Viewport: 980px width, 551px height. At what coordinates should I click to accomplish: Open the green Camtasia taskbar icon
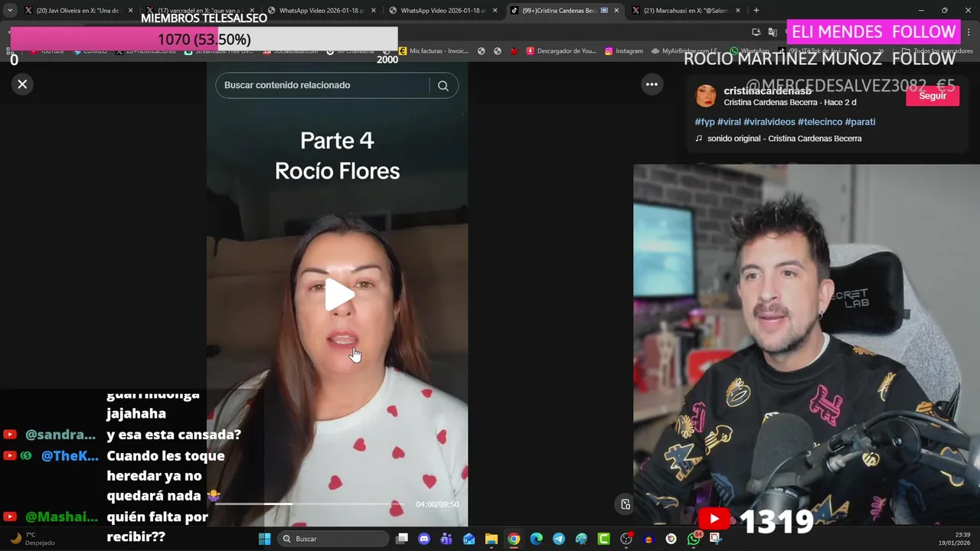pos(603,539)
